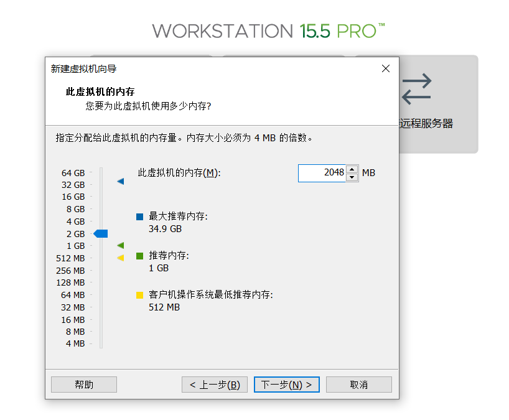The width and height of the screenshot is (509, 420).
Task: Click the 此虚拟机的内存(M) label
Action: tap(179, 173)
